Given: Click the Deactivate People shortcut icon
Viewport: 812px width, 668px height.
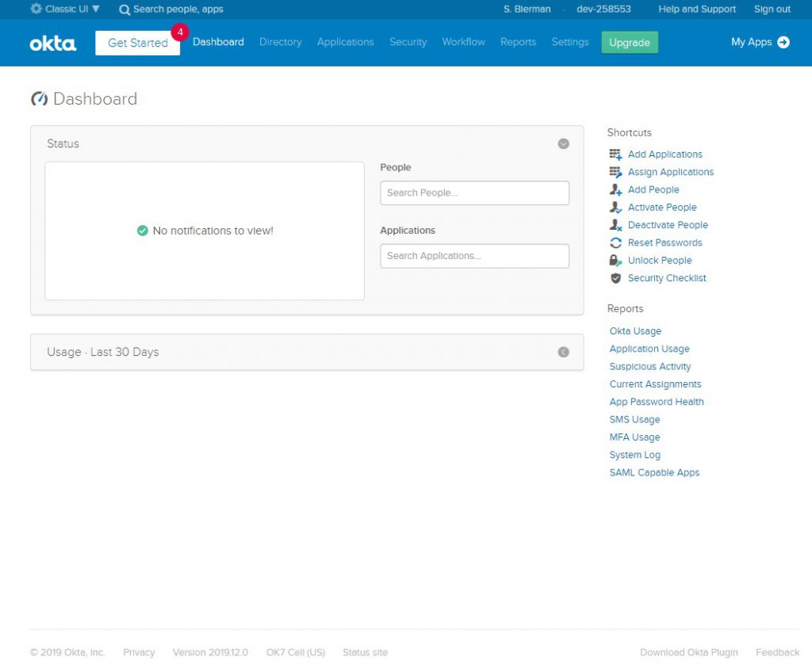Looking at the screenshot, I should pyautogui.click(x=615, y=225).
